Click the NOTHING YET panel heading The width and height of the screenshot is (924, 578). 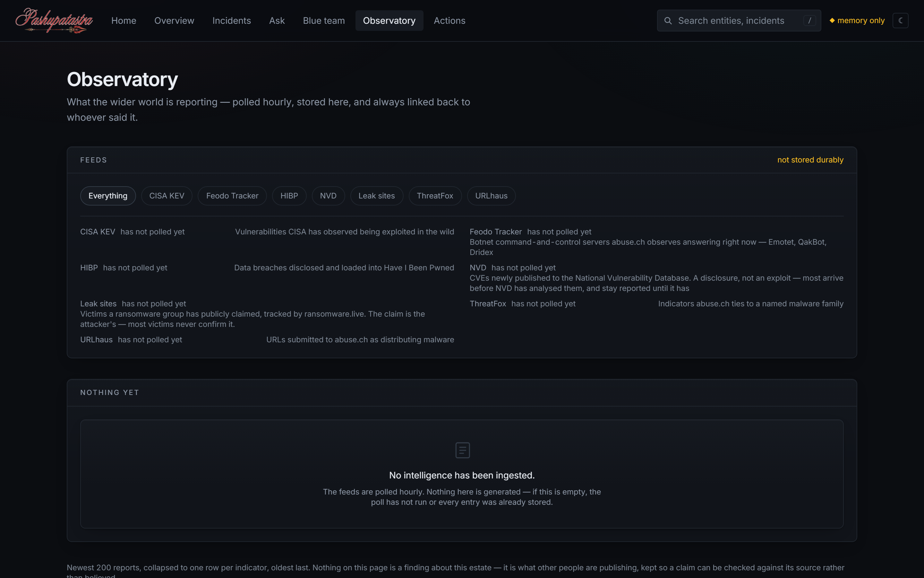[x=110, y=393]
